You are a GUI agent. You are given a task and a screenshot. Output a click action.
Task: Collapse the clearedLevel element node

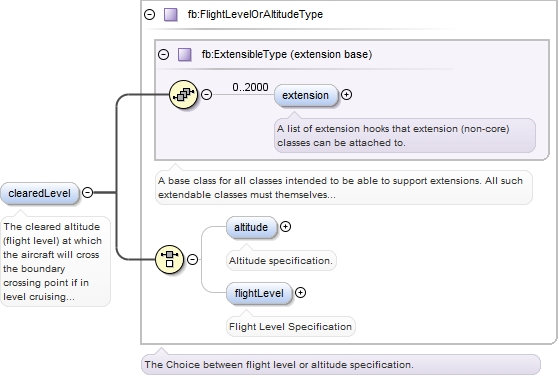tap(87, 193)
